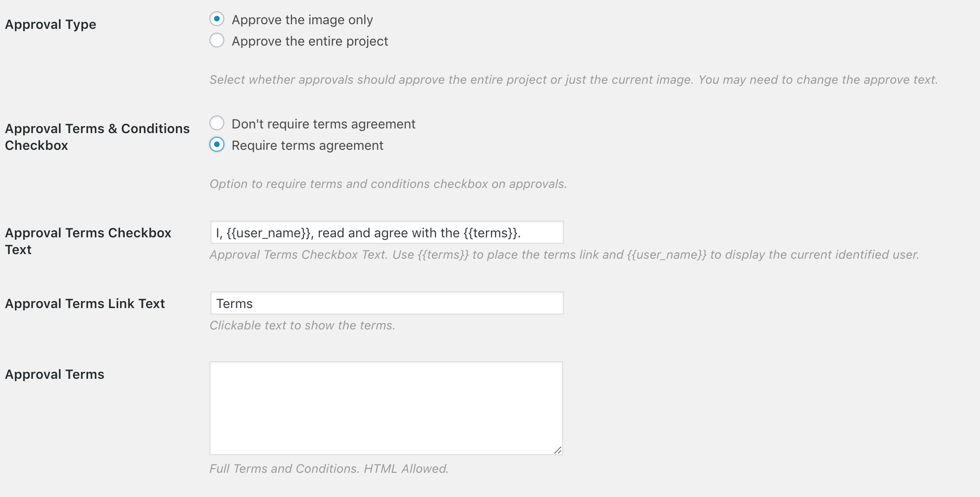This screenshot has height=497, width=980.
Task: Click the "Approval Type" setting heading
Action: (51, 25)
